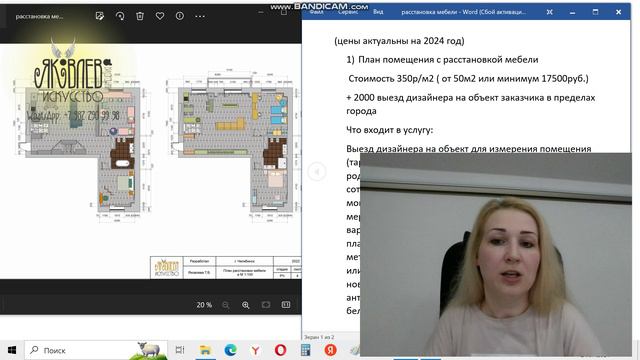Add image to favorites with heart icon
Image resolution: width=640 pixels, height=360 pixels.
(x=160, y=16)
